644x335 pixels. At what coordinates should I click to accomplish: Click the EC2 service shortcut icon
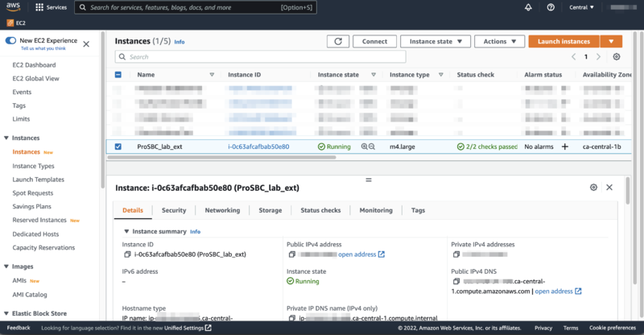click(x=10, y=23)
